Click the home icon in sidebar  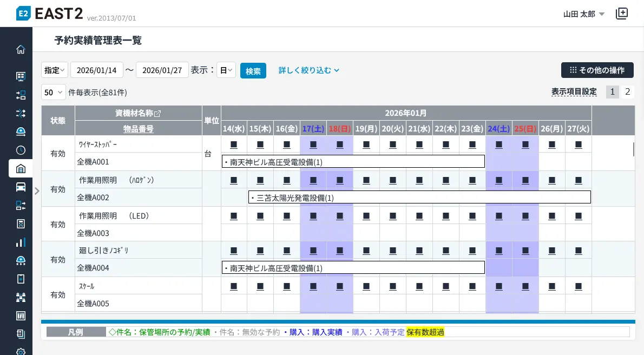tap(21, 49)
